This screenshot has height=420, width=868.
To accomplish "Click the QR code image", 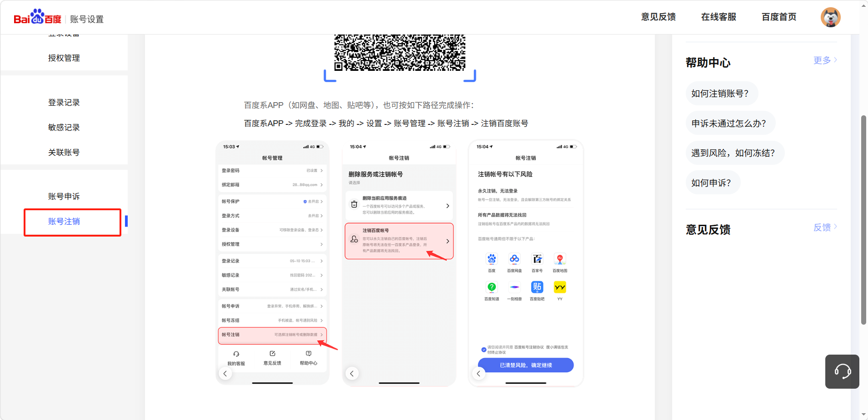I will [400, 52].
